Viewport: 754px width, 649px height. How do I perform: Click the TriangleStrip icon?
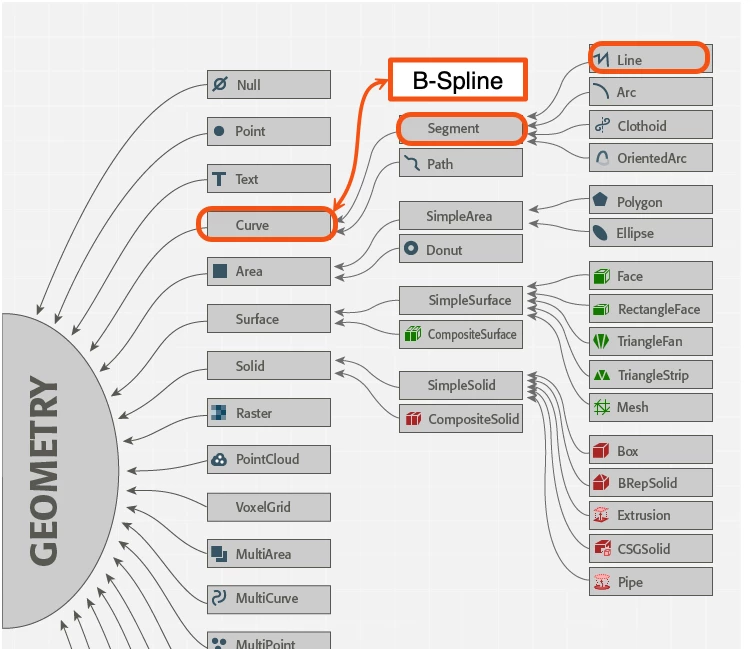coord(602,375)
